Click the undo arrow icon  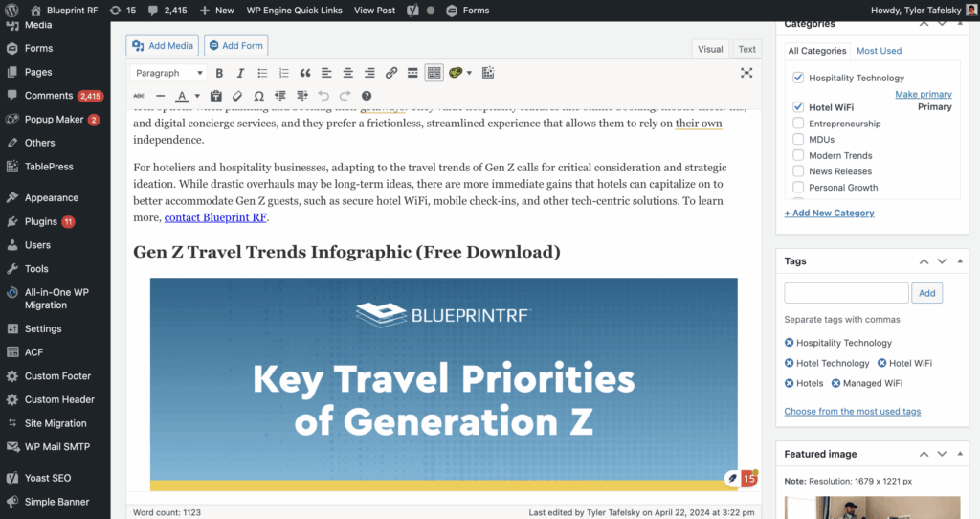pyautogui.click(x=323, y=96)
